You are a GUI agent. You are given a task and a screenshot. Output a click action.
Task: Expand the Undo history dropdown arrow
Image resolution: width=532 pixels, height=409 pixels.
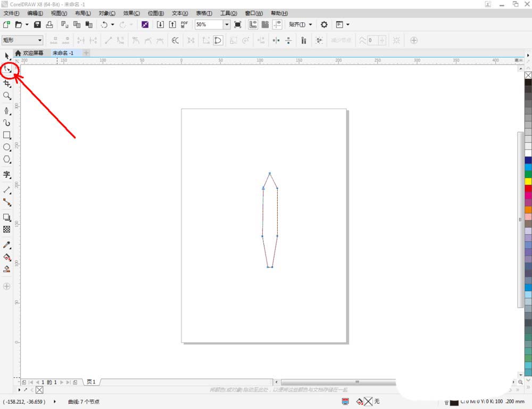coord(112,24)
